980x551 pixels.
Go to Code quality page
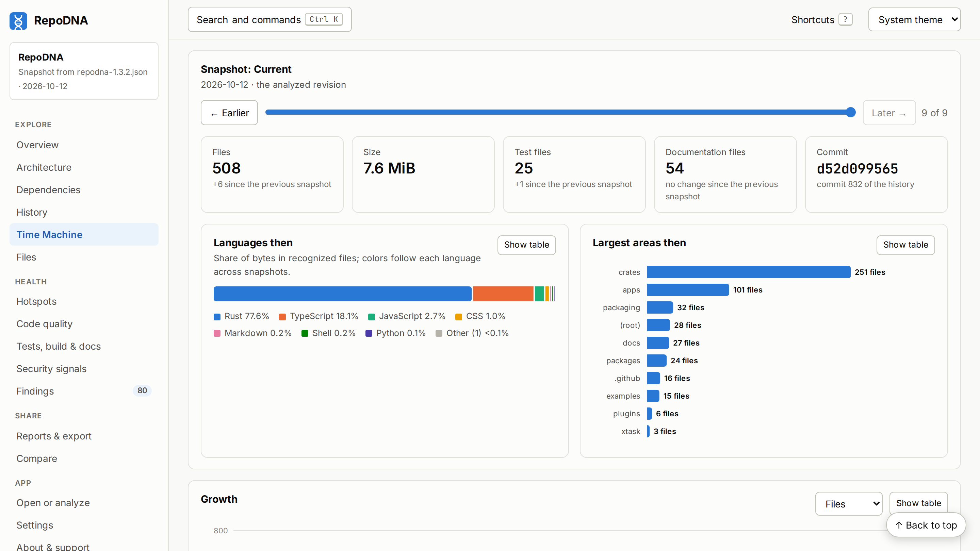(x=84, y=324)
